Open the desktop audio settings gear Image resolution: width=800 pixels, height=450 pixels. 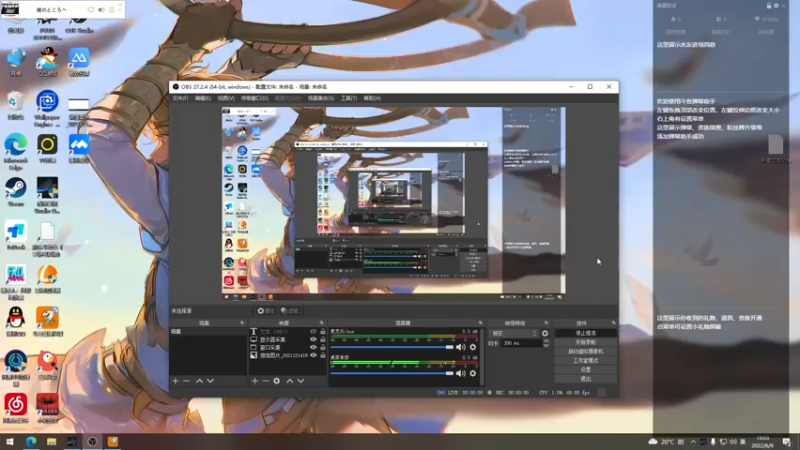pos(473,373)
